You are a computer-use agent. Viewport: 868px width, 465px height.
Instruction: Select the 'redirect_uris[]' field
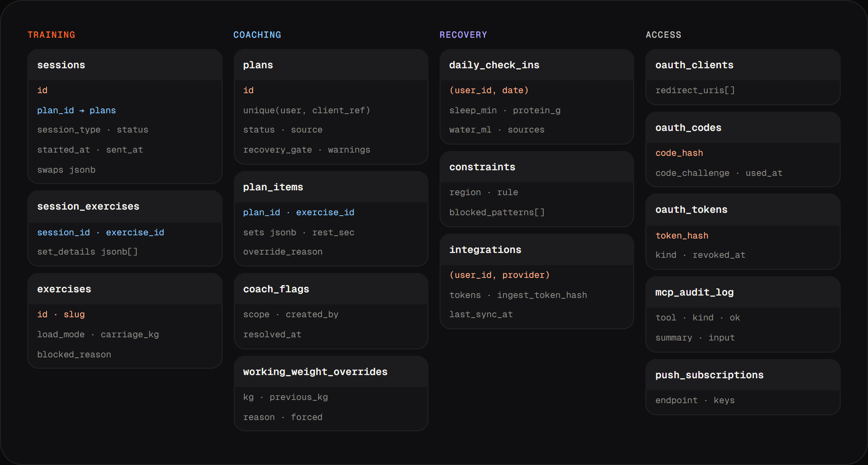coord(695,90)
